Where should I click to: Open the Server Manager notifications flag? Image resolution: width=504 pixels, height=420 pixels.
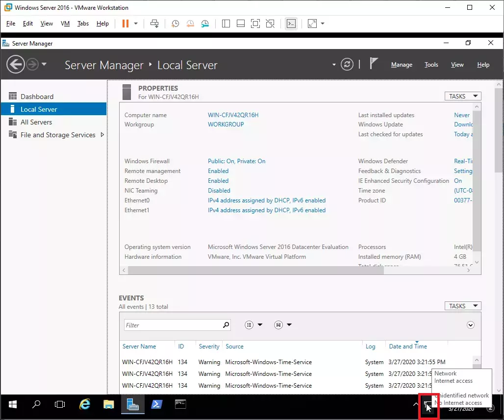click(x=373, y=64)
